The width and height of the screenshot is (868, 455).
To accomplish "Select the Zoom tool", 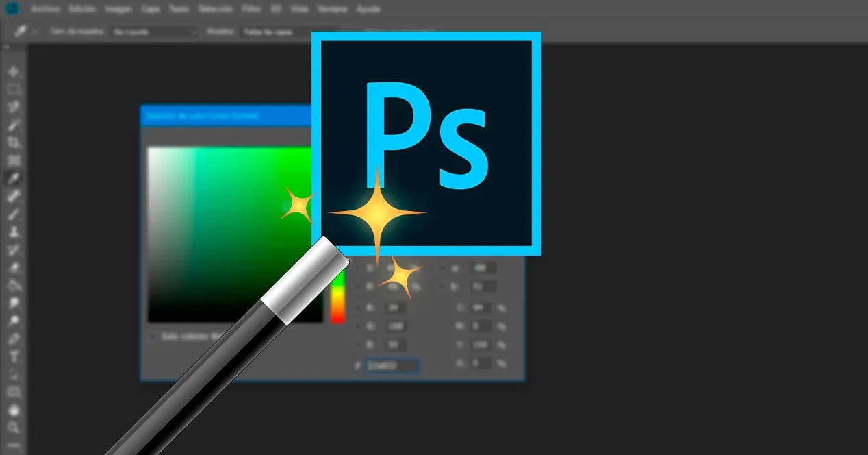I will tap(14, 428).
